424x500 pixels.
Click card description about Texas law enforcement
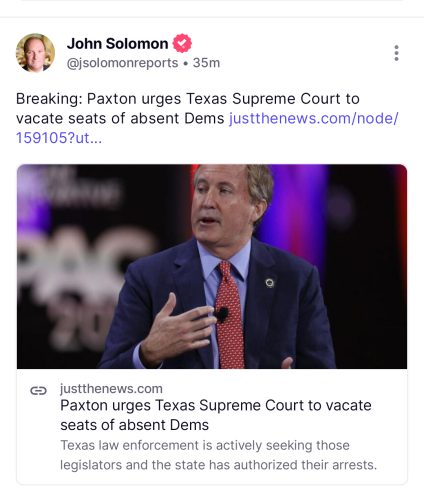(x=218, y=455)
